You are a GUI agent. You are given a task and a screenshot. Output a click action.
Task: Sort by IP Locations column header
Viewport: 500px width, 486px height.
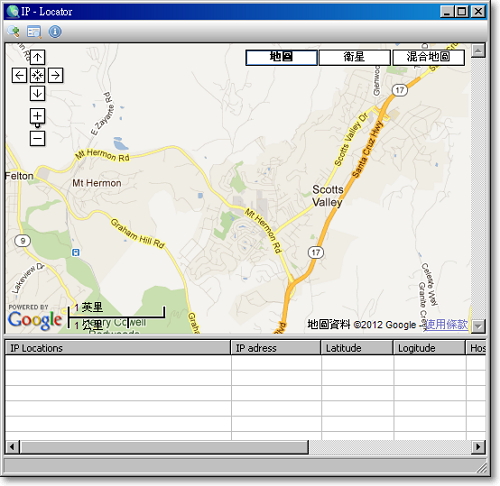point(118,348)
